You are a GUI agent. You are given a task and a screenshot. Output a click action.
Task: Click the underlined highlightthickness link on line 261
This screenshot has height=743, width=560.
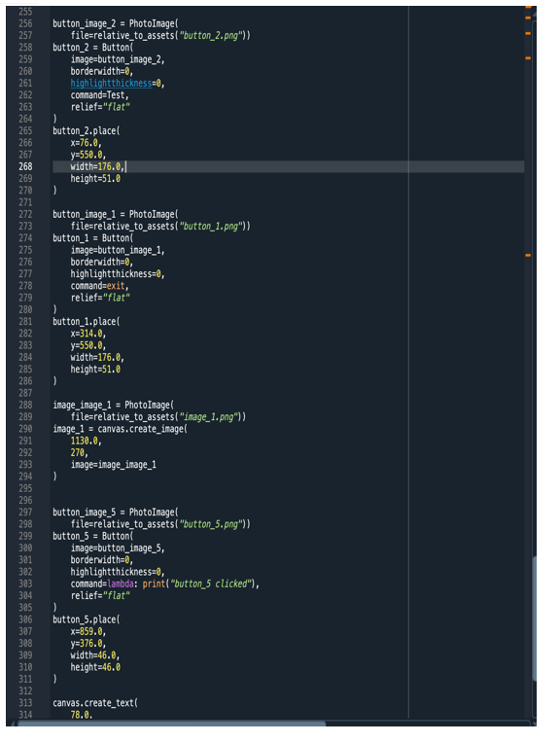(111, 84)
